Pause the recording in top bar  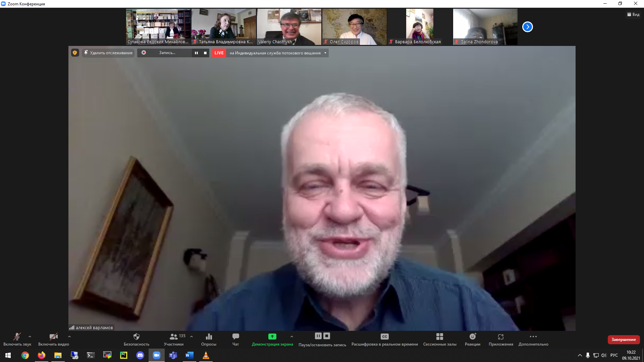point(196,53)
